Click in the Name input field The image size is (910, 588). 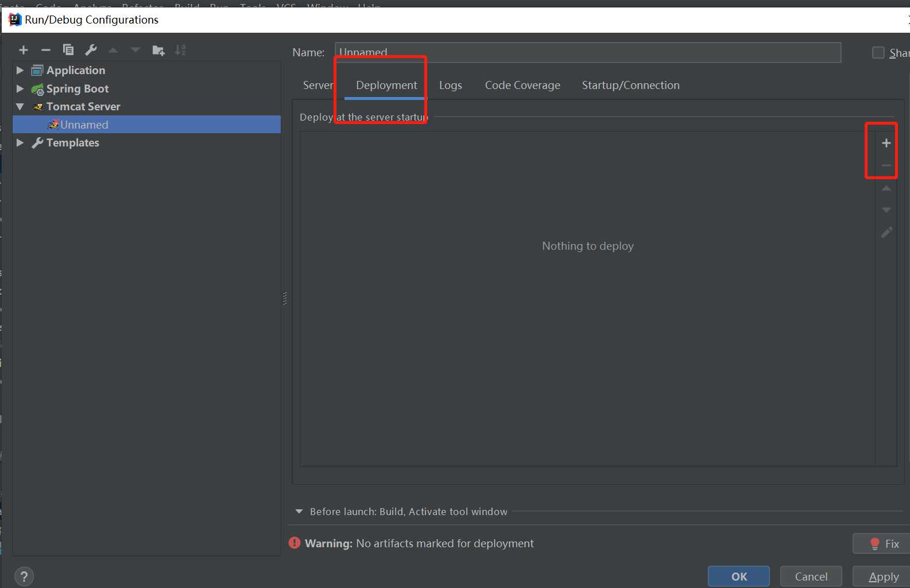tap(588, 52)
